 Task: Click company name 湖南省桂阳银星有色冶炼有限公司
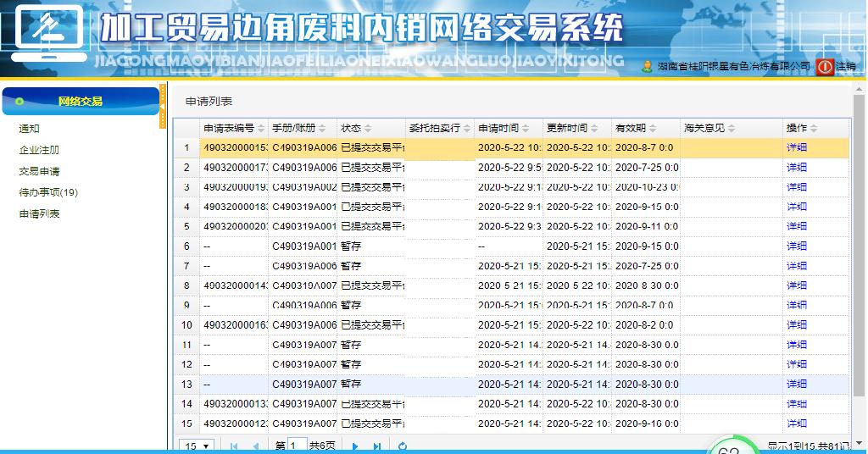pos(733,67)
